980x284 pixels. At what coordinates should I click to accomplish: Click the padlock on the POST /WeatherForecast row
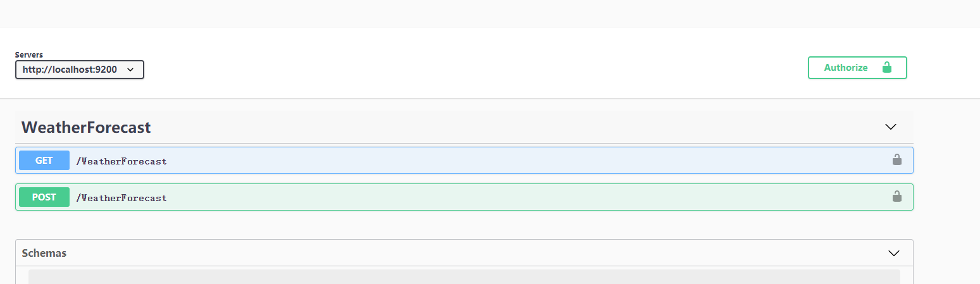[x=896, y=197]
